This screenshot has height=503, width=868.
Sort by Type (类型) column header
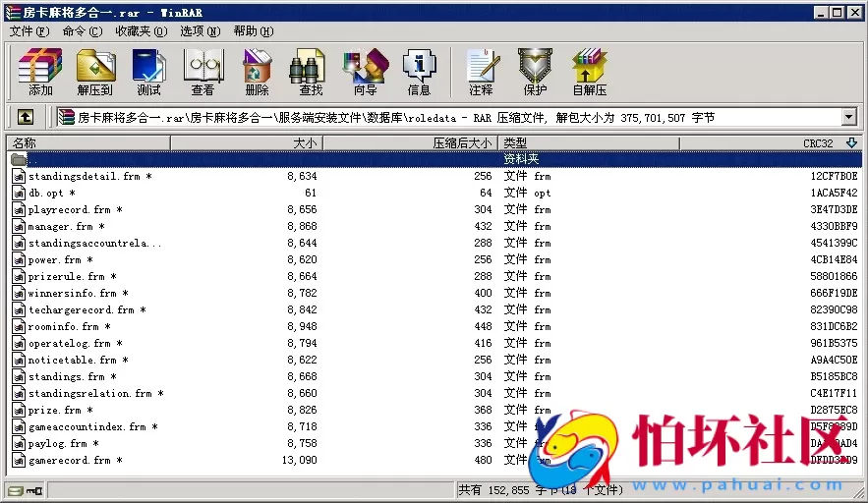(589, 143)
